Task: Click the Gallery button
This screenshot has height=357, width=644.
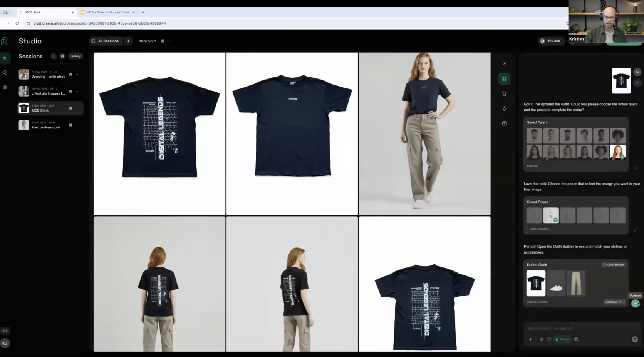Action: (75, 56)
